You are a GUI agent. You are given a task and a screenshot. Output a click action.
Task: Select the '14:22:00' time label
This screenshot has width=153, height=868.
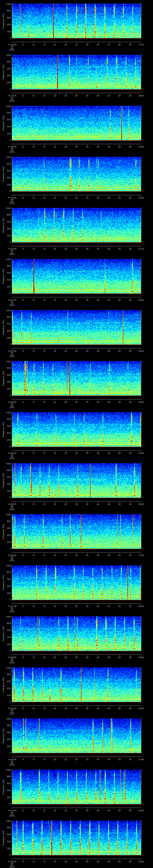pos(12,351)
